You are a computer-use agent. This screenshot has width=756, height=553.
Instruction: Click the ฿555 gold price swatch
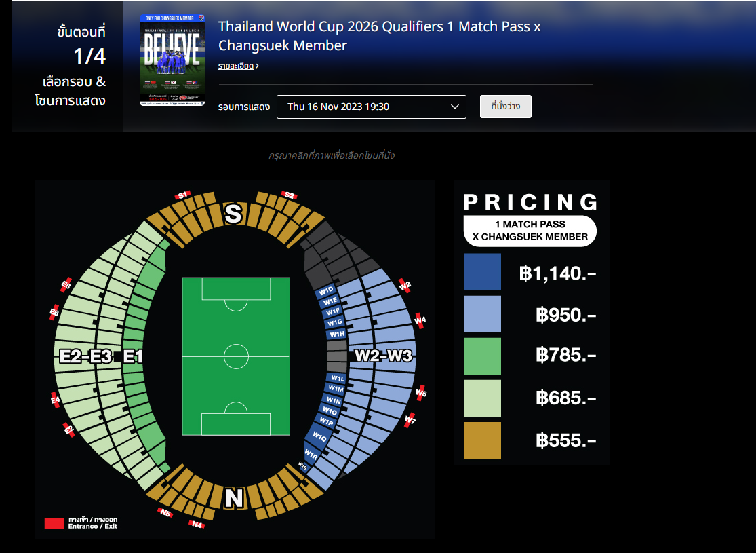[x=482, y=440]
